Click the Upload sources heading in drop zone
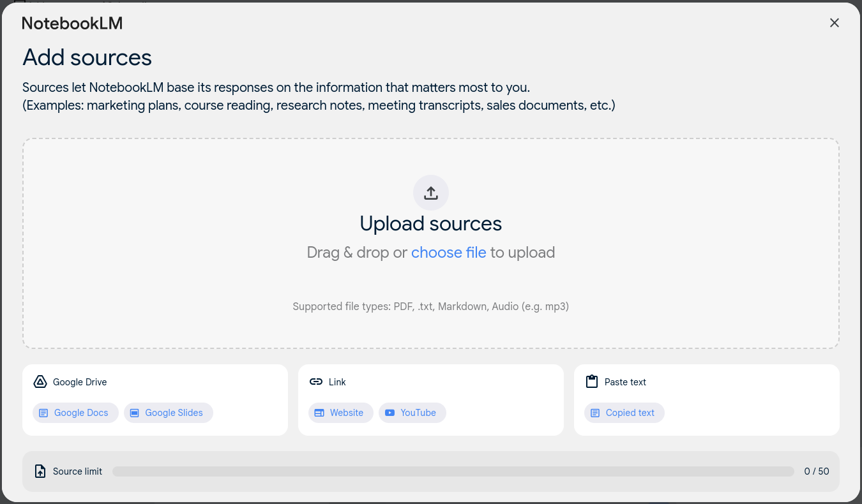 pos(430,224)
